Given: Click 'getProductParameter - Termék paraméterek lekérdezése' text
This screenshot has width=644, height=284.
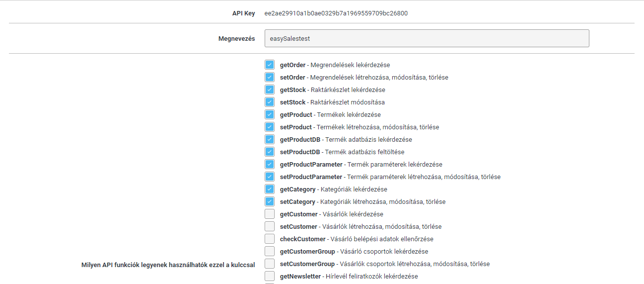Looking at the screenshot, I should tap(361, 165).
